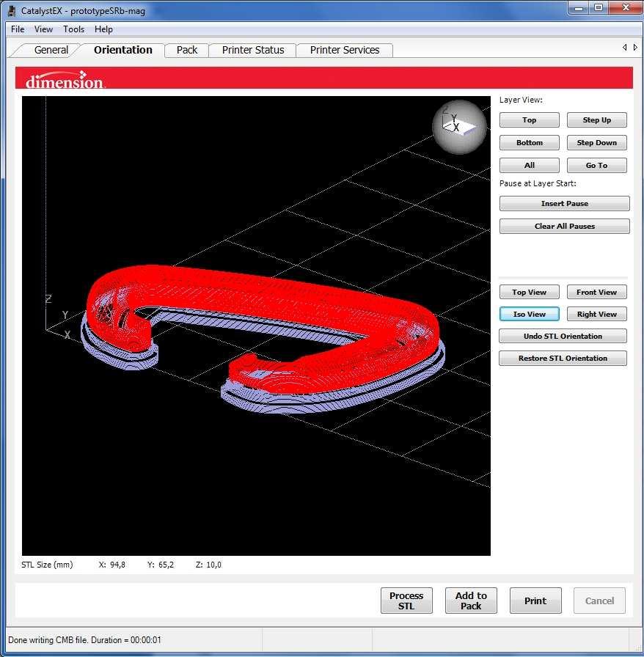This screenshot has width=644, height=657.
Task: Select the Orientation tab
Action: coord(122,50)
